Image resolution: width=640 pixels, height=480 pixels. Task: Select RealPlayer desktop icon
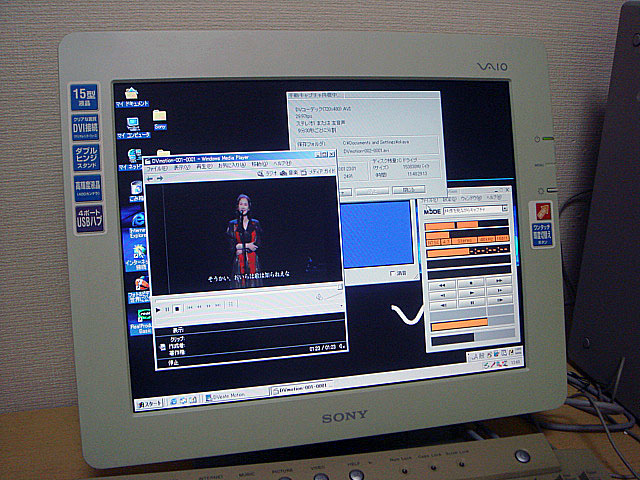[143, 322]
